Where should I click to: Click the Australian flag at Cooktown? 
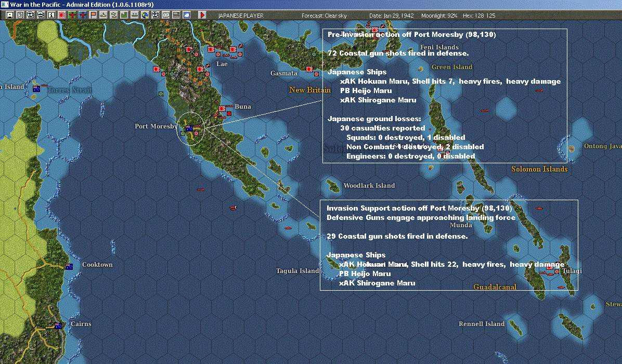(69, 266)
